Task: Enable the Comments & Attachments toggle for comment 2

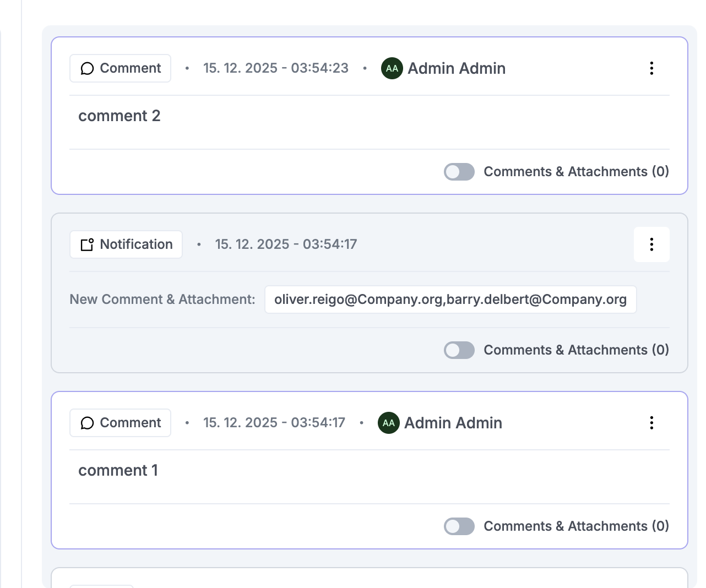Action: coord(459,172)
